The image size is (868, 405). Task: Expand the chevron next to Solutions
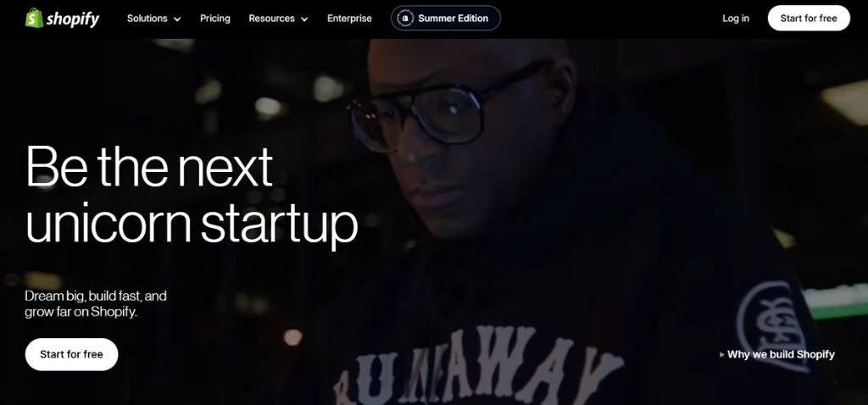point(177,19)
